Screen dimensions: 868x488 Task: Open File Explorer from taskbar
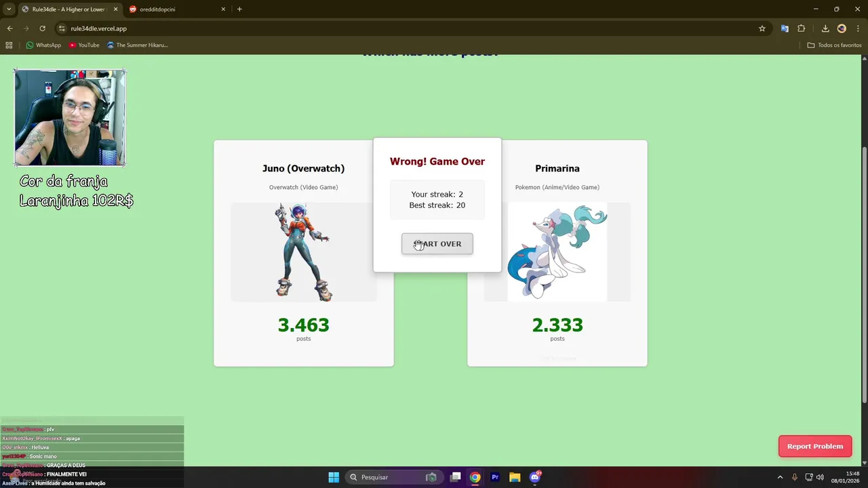pos(515,477)
